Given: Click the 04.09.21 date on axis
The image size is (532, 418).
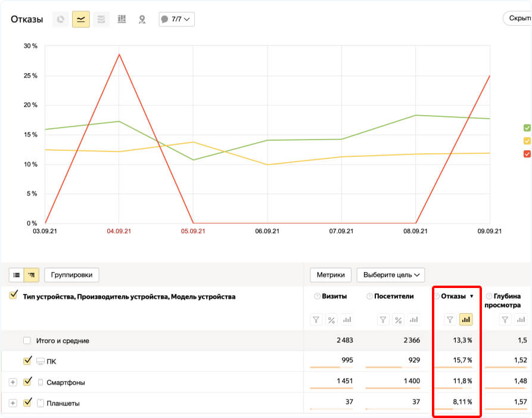Looking at the screenshot, I should pyautogui.click(x=119, y=231).
